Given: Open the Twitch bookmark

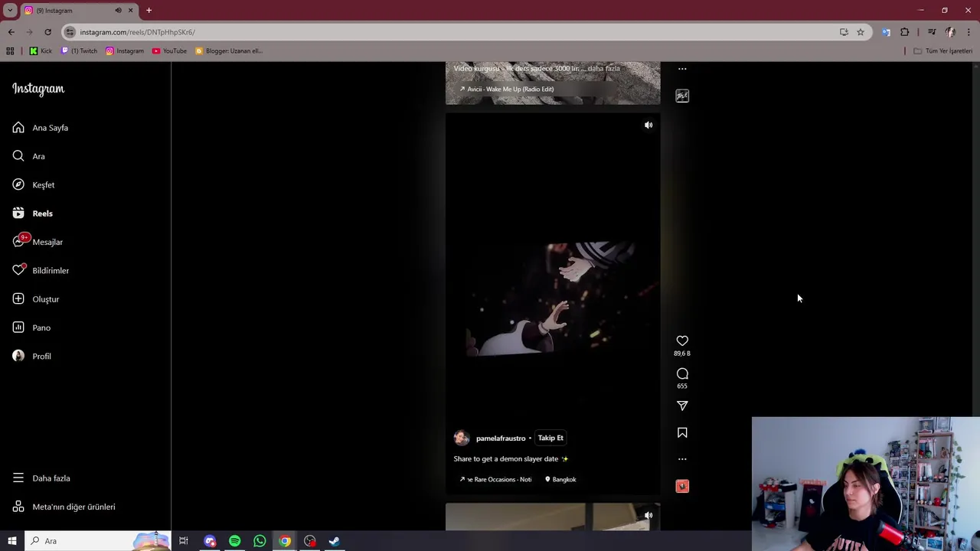Looking at the screenshot, I should pyautogui.click(x=79, y=51).
